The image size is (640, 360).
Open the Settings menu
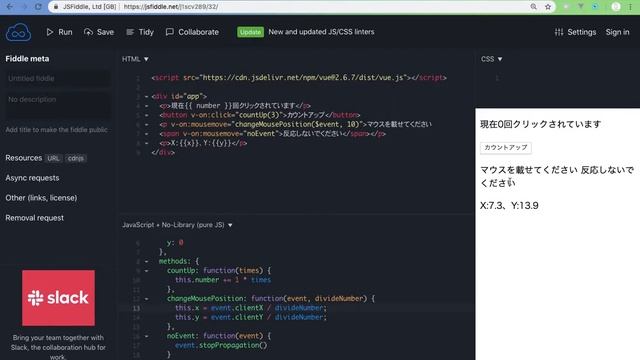click(x=576, y=32)
